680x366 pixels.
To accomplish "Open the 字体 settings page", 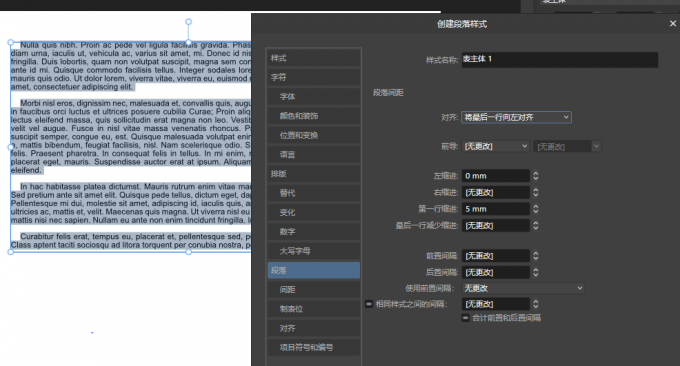I will [314, 97].
